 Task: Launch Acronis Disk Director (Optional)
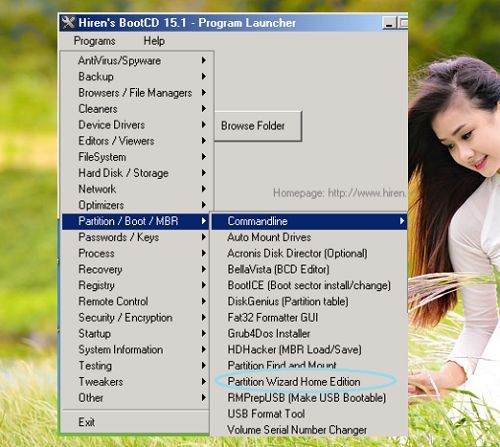(309, 253)
